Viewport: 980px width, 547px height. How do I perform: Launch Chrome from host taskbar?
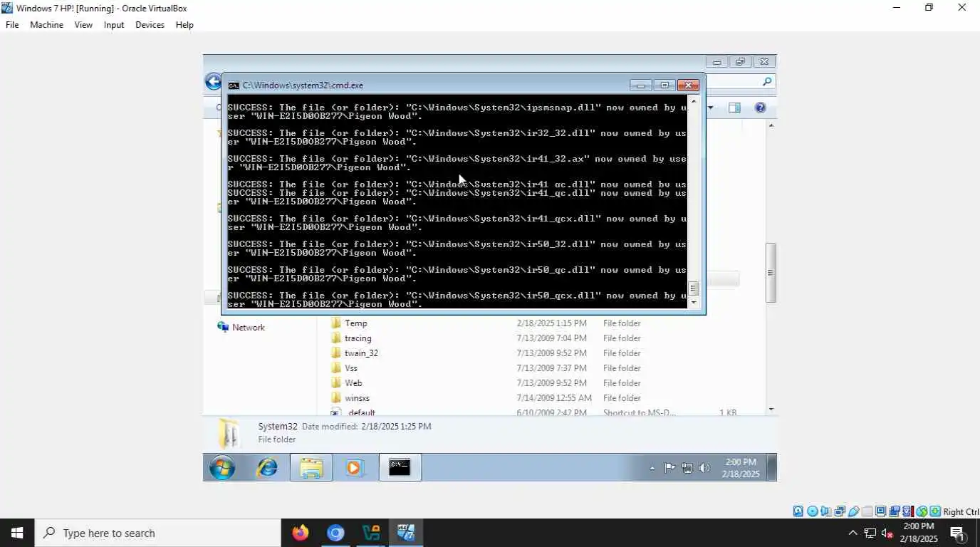(335, 533)
